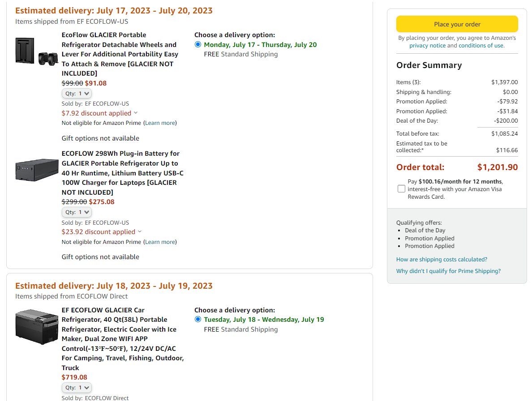Open Why didn't I qualify for Prime Shipping
The image size is (532, 401).
click(x=449, y=271)
